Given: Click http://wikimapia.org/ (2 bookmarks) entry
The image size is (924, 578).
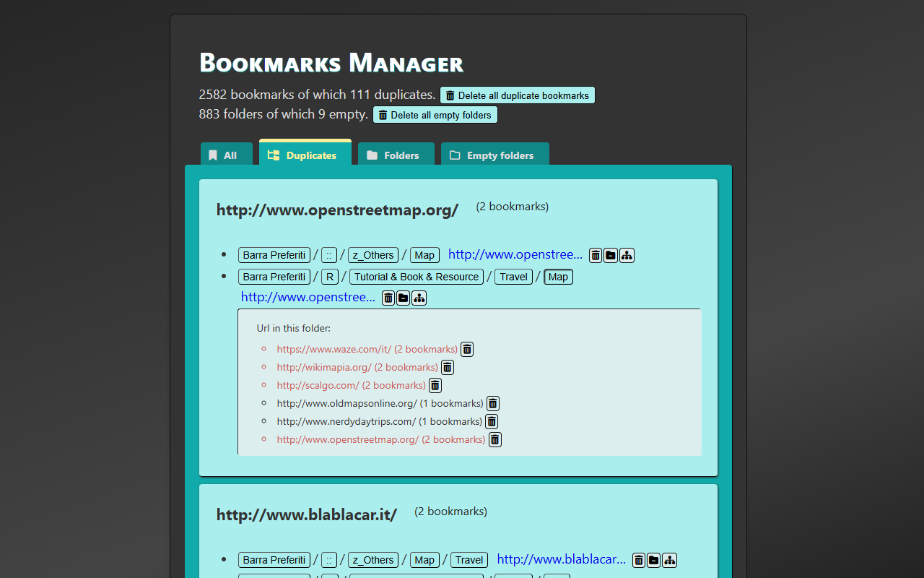Looking at the screenshot, I should [357, 367].
